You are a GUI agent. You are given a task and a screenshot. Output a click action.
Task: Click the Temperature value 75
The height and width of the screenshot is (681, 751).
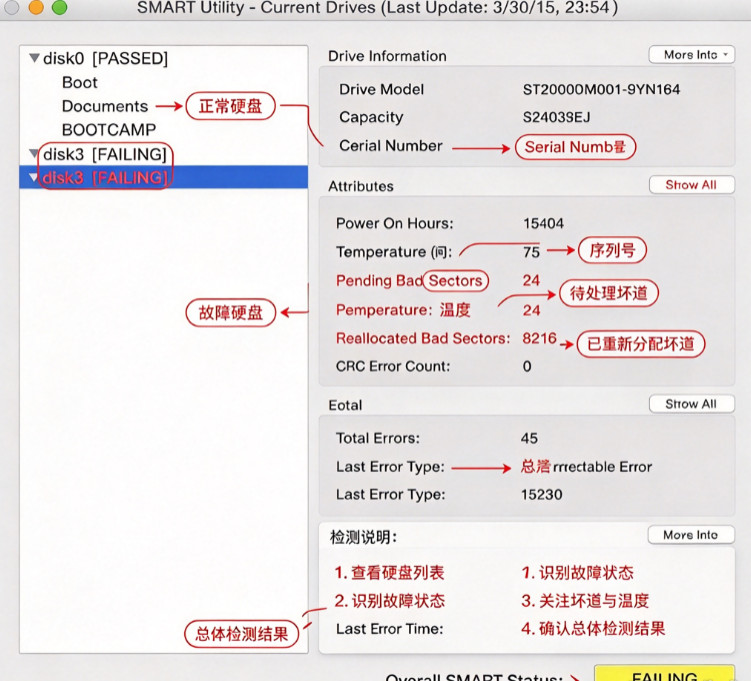(x=531, y=252)
